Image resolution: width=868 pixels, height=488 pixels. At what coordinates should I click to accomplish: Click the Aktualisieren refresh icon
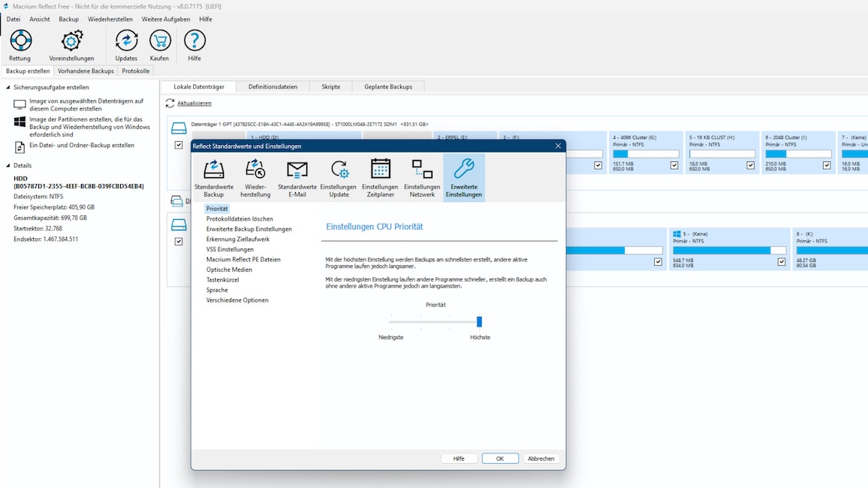(x=170, y=104)
